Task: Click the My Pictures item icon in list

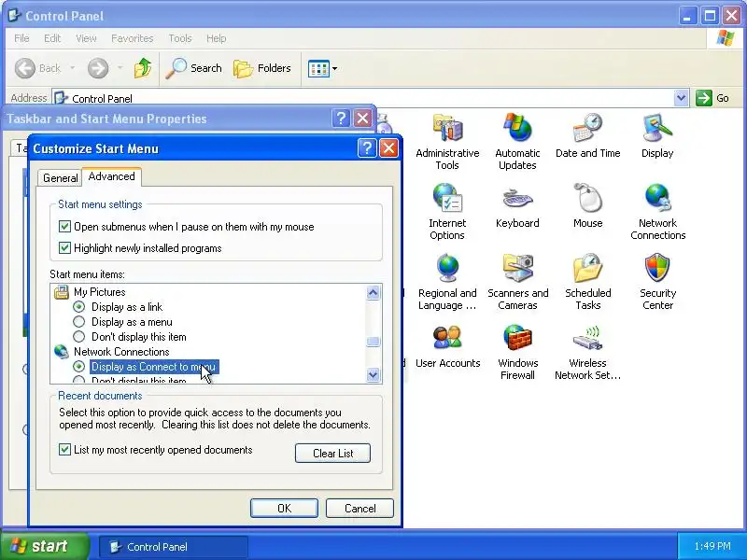Action: click(62, 292)
